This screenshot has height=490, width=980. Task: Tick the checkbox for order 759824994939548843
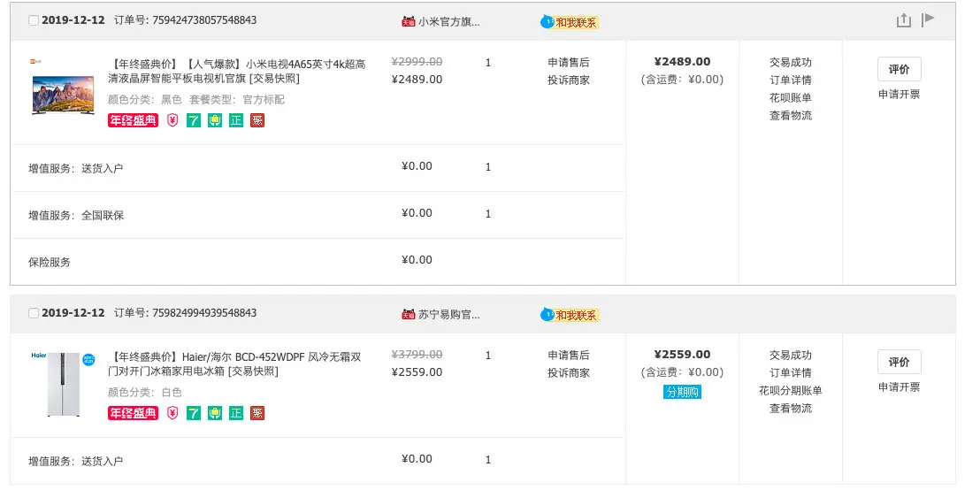tap(34, 313)
